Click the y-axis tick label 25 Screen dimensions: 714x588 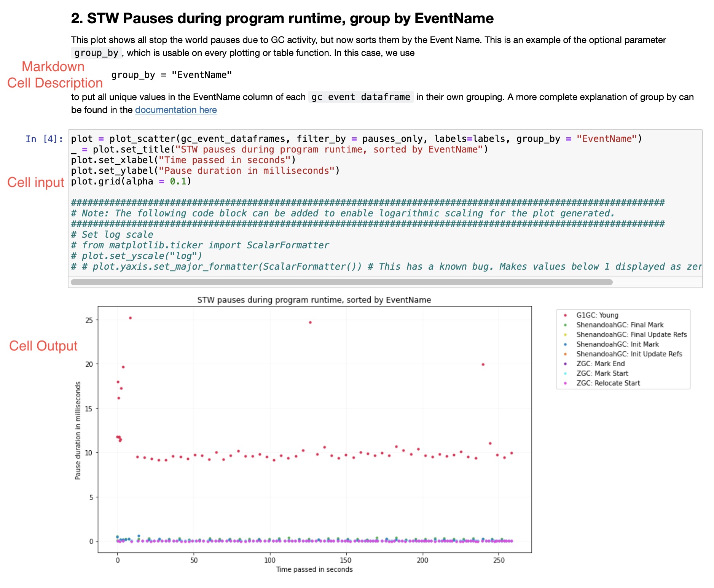(89, 320)
